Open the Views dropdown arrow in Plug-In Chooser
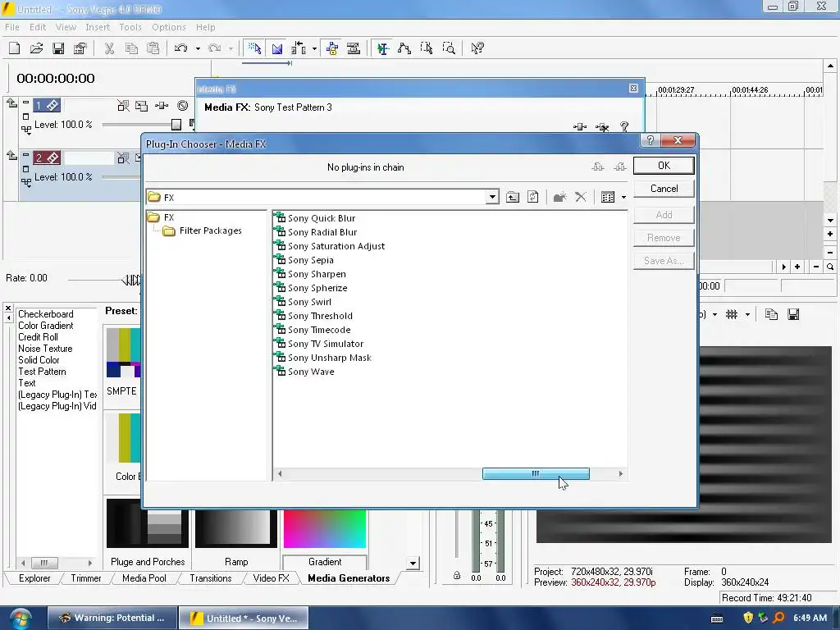 (x=623, y=197)
